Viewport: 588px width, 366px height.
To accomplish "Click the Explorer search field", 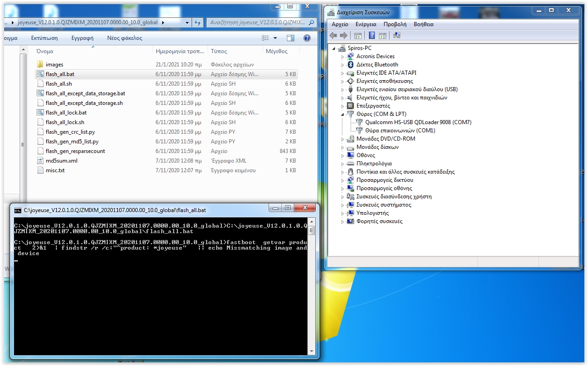I will [x=257, y=22].
